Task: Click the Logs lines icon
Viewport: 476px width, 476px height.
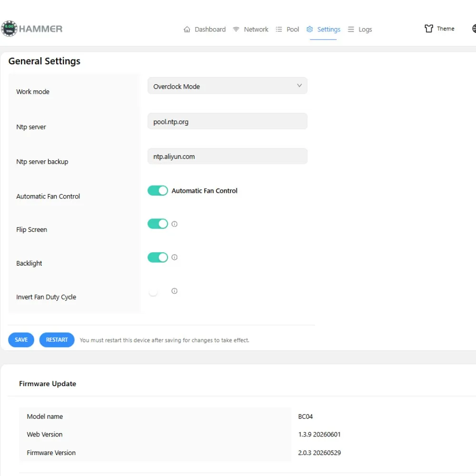Action: pos(351,29)
